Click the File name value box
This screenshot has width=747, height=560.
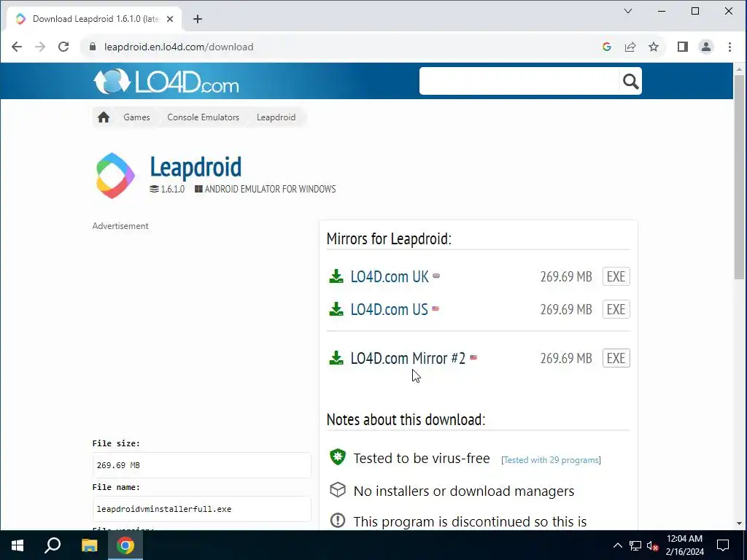pyautogui.click(x=201, y=508)
